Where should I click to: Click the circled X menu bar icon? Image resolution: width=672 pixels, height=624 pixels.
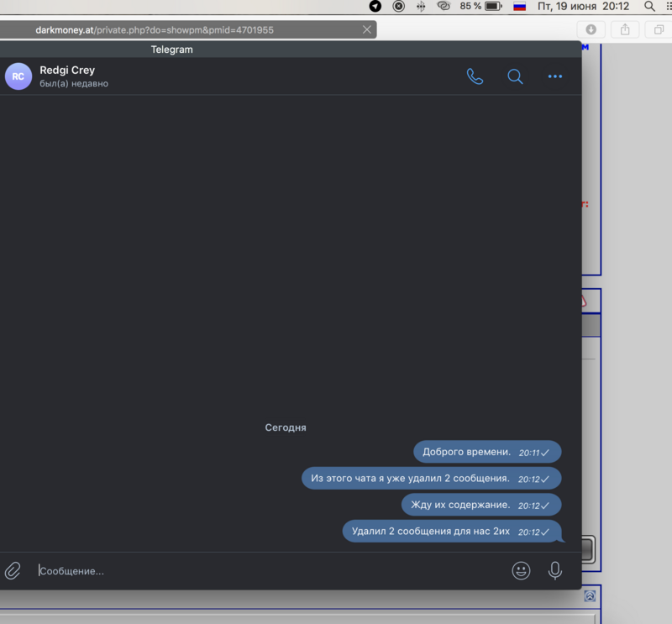point(398,6)
